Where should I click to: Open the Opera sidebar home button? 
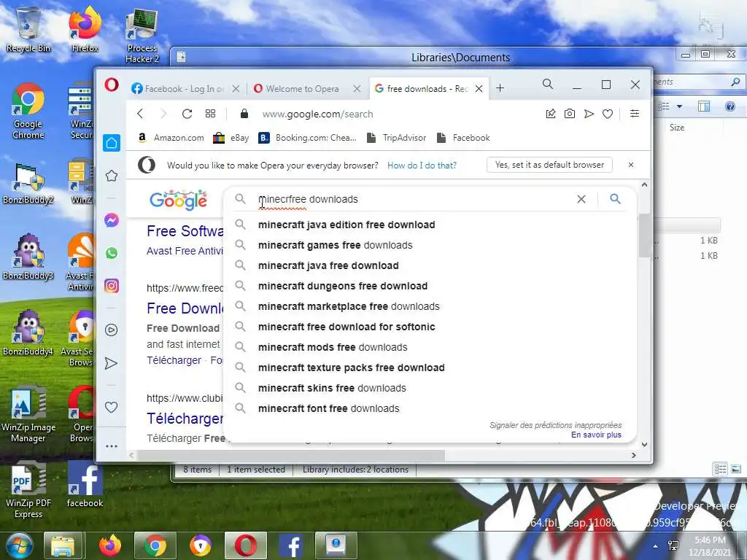112,143
